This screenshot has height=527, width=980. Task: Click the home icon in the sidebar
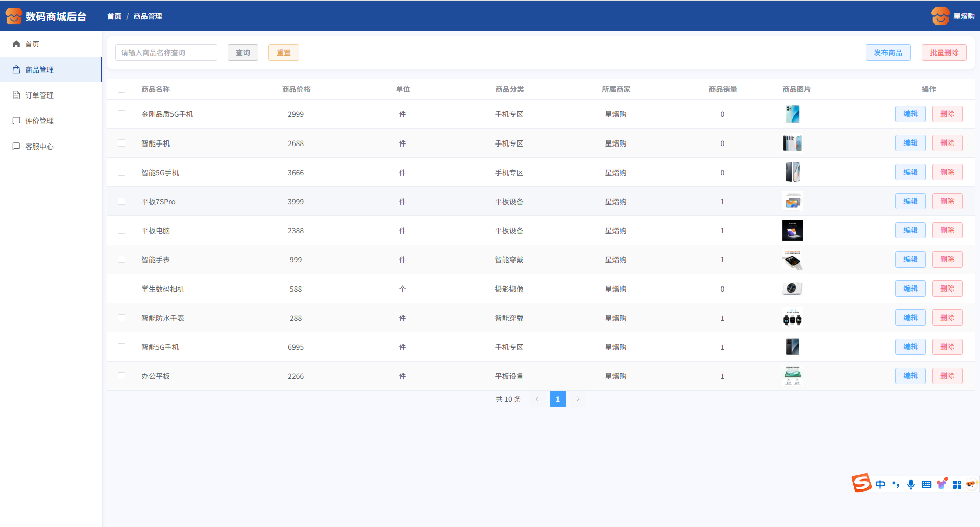(x=16, y=44)
